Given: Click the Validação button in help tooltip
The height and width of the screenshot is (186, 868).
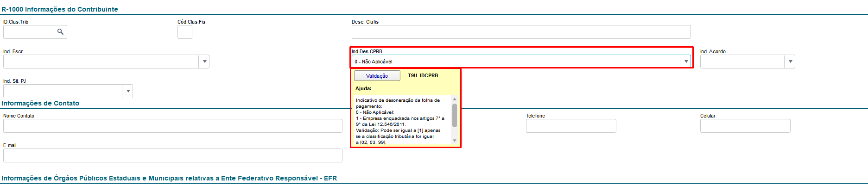Looking at the screenshot, I should [x=377, y=76].
